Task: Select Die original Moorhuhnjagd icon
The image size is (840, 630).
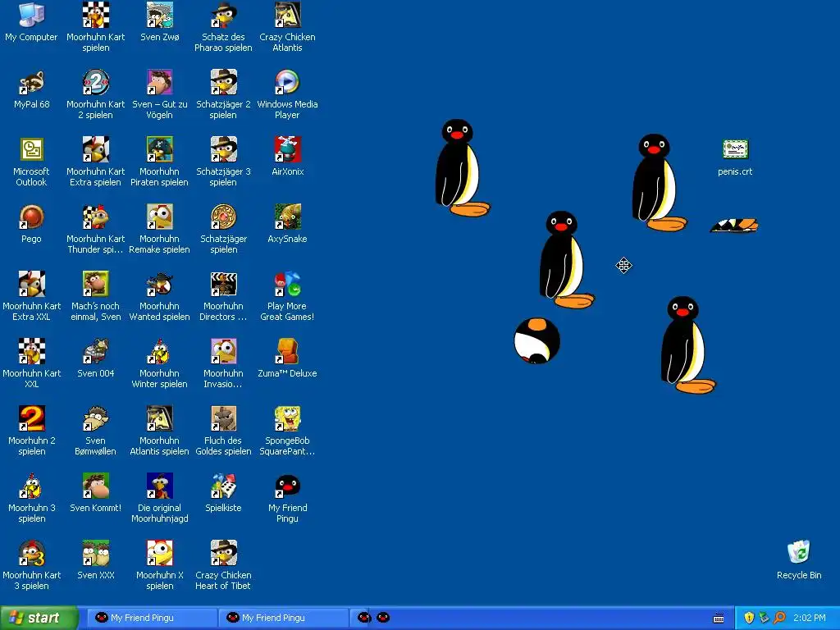Action: [x=160, y=486]
